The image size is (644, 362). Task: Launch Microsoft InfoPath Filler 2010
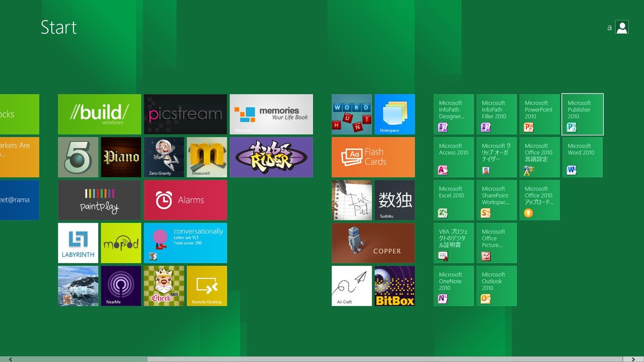click(497, 114)
